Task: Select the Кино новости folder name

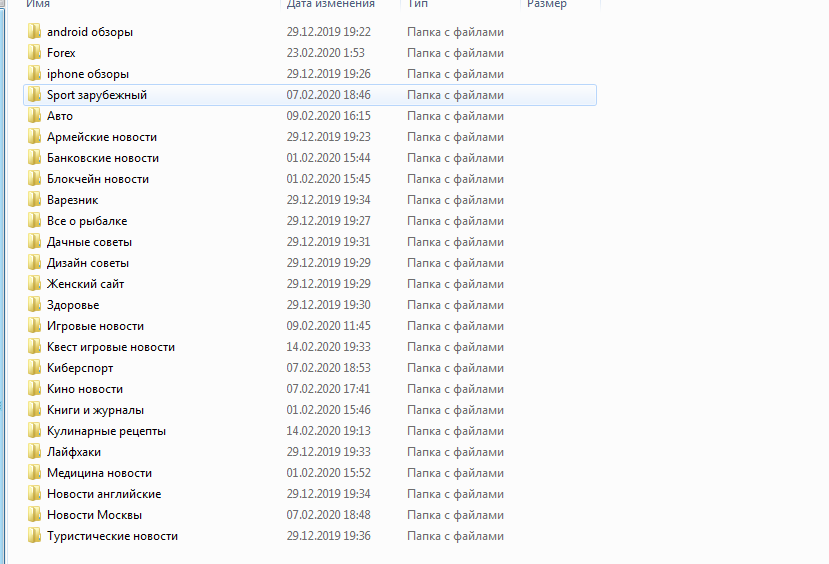Action: [x=85, y=389]
